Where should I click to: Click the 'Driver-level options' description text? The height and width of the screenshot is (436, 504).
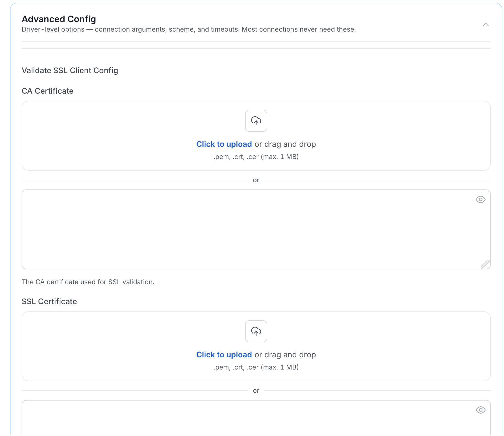(x=189, y=29)
